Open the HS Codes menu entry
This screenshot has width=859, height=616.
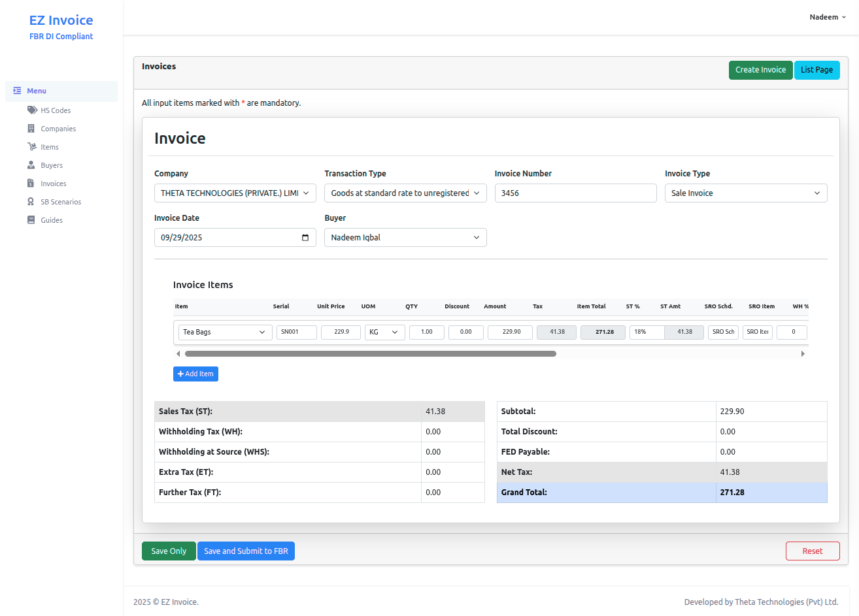pyautogui.click(x=56, y=110)
